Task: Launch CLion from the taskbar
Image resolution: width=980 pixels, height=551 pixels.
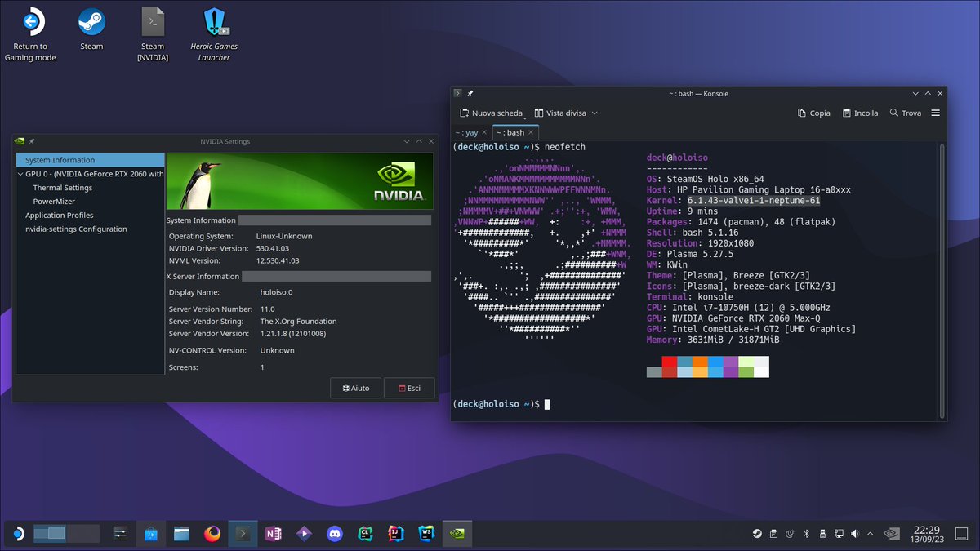Action: click(x=365, y=534)
